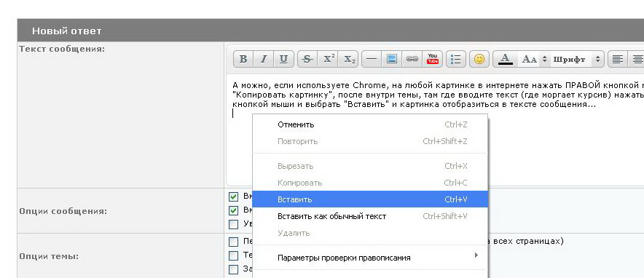
Task: Toggle italic formatting button
Action: pyautogui.click(x=263, y=59)
